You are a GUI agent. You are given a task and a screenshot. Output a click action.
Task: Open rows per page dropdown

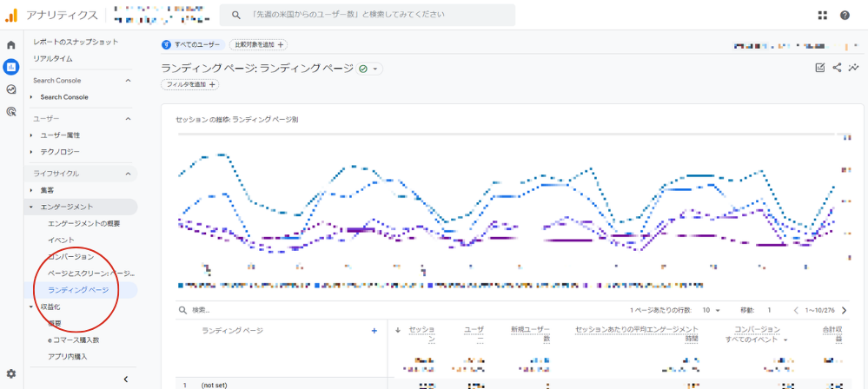click(x=712, y=311)
